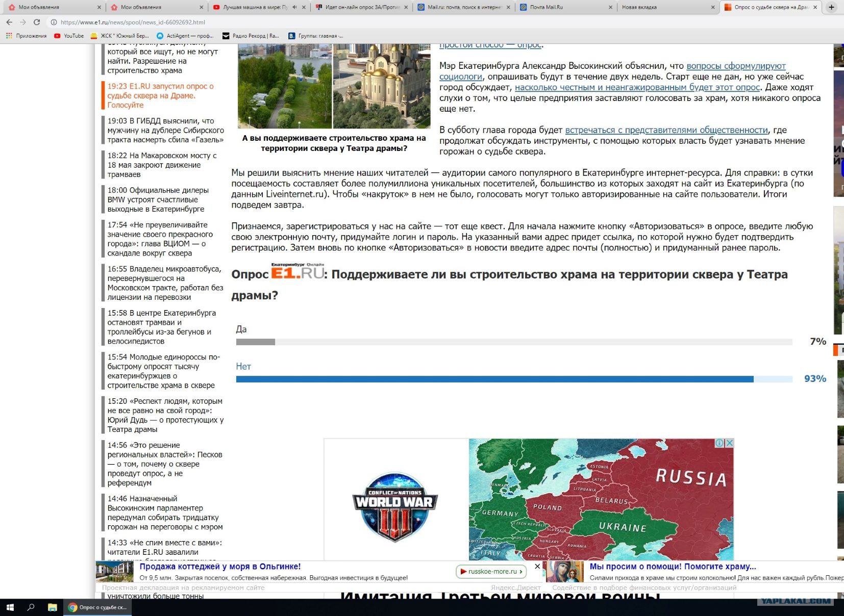The image size is (844, 616).
Task: Open the Windows Start menu
Action: [x=10, y=607]
